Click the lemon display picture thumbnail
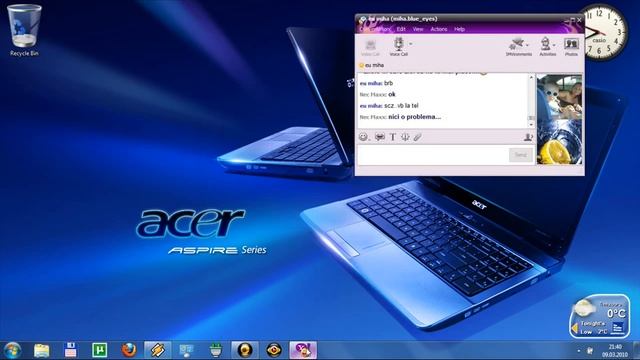Viewport: 640px width, 360px height. 559,142
